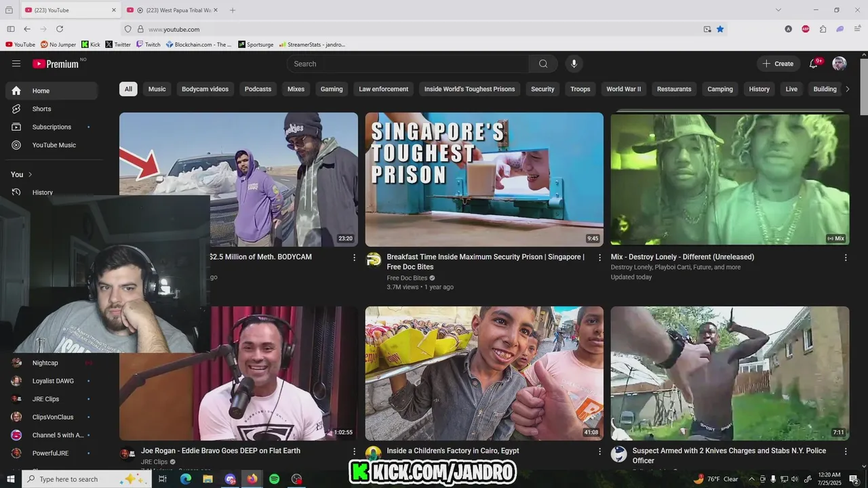Open the No Jumper bookmark
Screen dimensions: 868x488
[x=58, y=45]
